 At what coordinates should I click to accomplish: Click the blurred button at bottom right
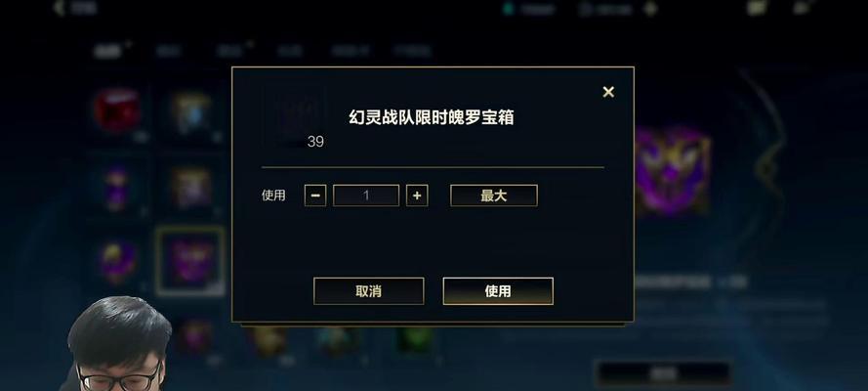coord(663,373)
